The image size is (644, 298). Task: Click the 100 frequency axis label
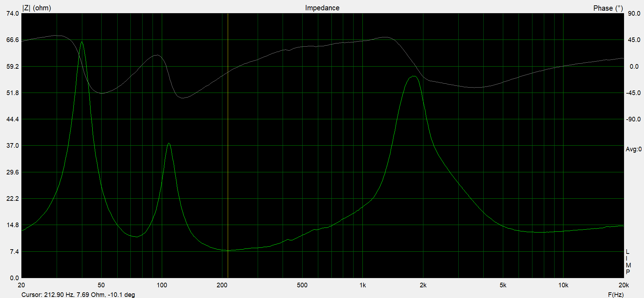[162, 285]
